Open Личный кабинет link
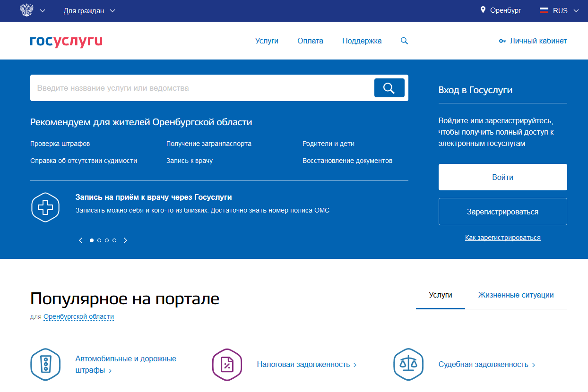The width and height of the screenshot is (588, 392). point(538,41)
